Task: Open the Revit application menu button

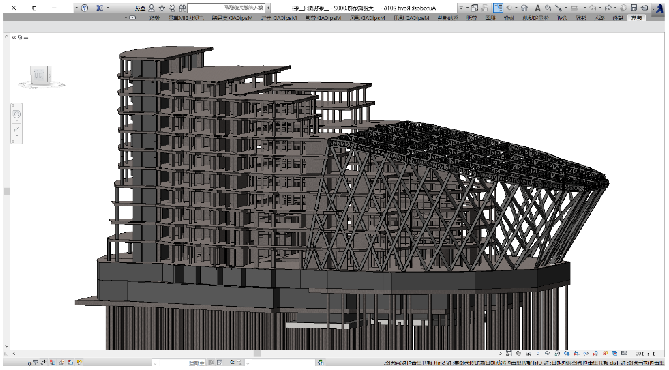Action: tap(660, 9)
